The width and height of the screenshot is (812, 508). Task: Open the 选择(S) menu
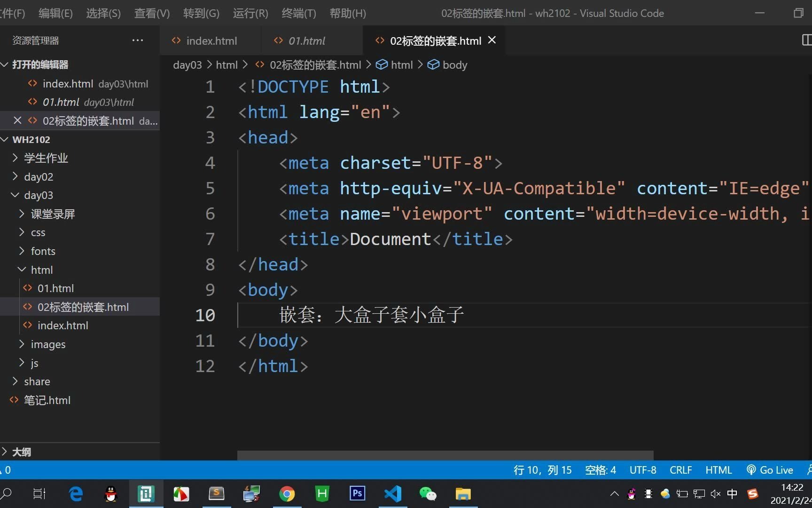(x=103, y=13)
